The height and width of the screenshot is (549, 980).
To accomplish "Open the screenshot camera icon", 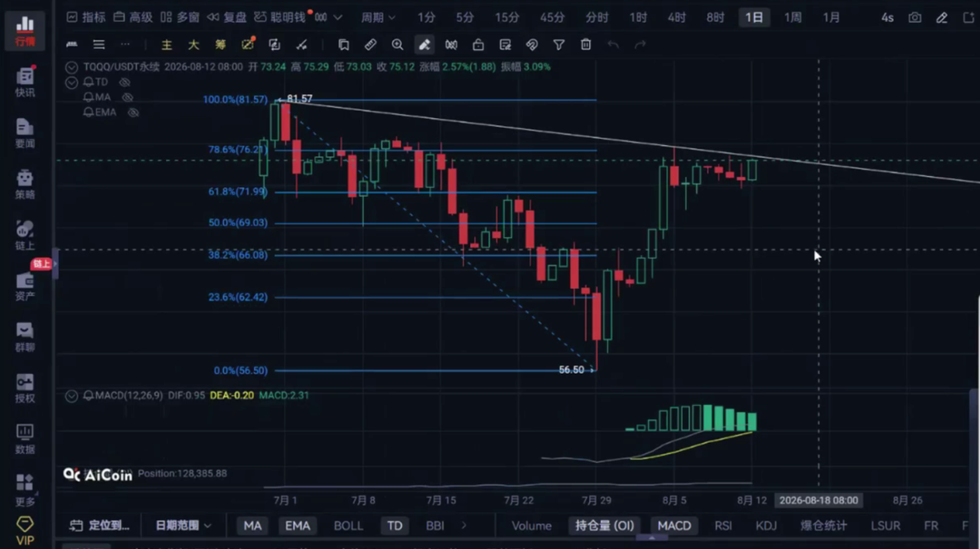I will click(x=915, y=17).
